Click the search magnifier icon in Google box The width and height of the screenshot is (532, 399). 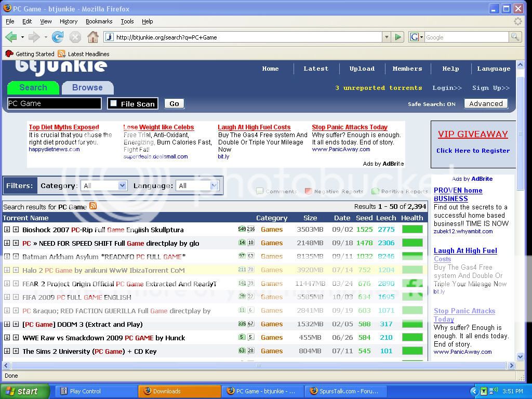tap(515, 37)
